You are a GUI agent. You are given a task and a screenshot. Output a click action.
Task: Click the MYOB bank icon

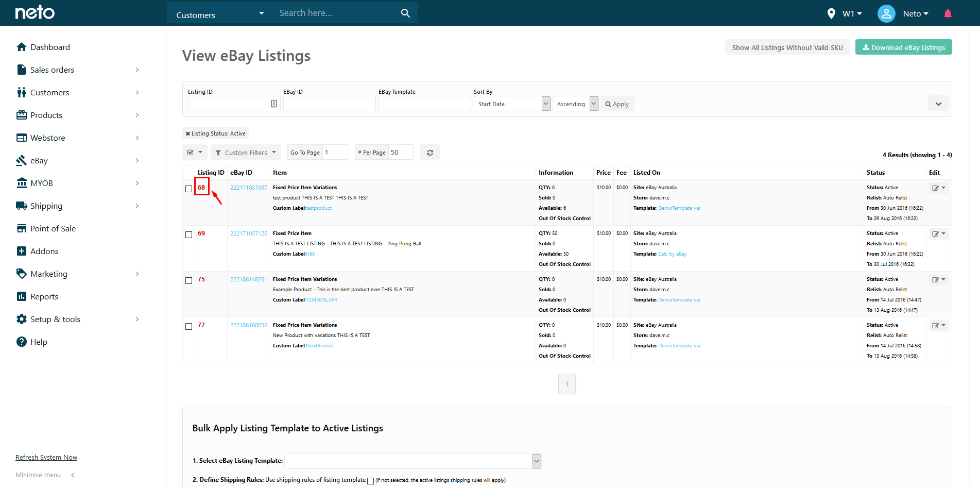pyautogui.click(x=21, y=183)
